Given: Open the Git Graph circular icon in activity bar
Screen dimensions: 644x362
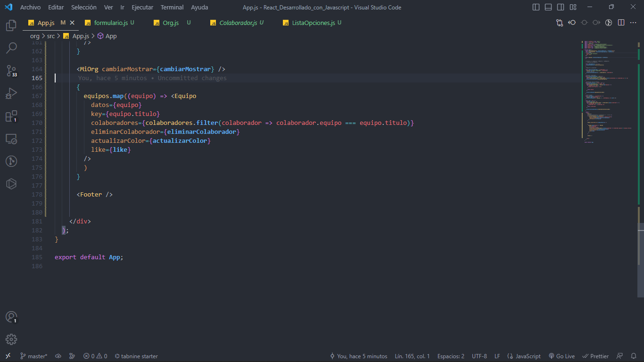Looking at the screenshot, I should 11,161.
